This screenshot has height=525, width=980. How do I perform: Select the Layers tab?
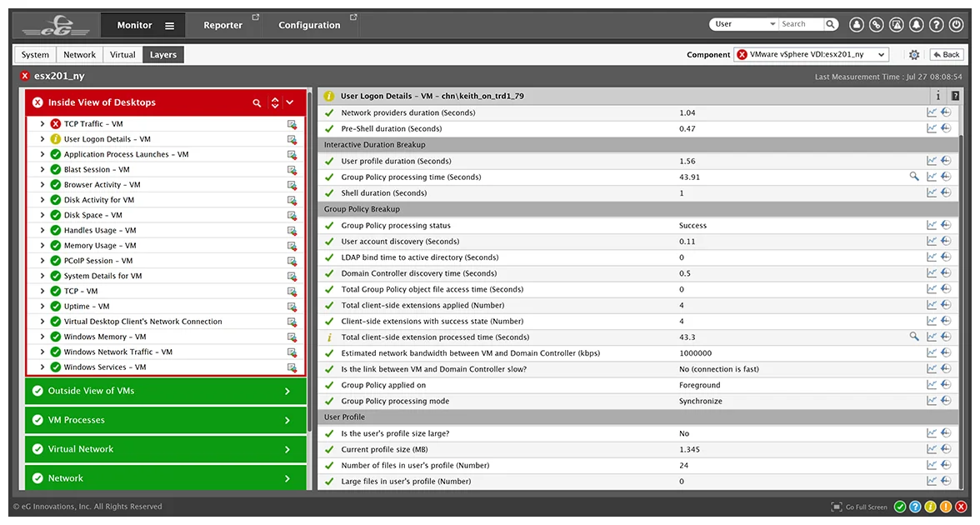[x=163, y=55]
